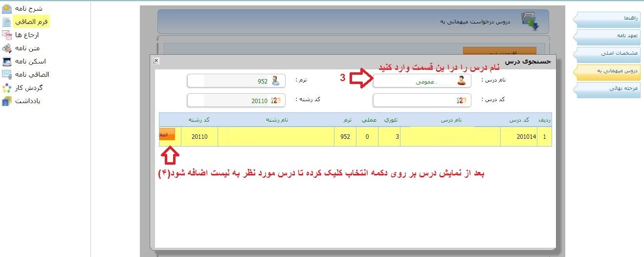Open the ارجاع ها referrals icon
This screenshot has width=644, height=257.
point(7,35)
